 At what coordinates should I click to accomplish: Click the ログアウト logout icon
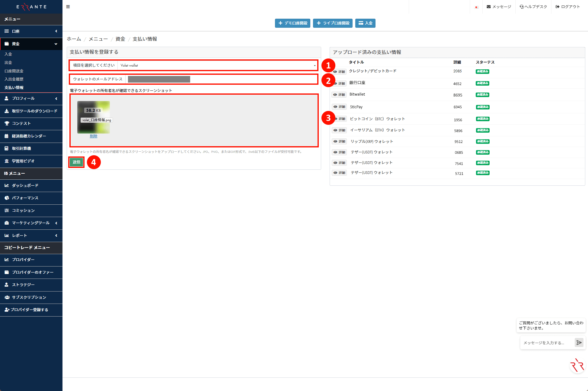pyautogui.click(x=557, y=7)
